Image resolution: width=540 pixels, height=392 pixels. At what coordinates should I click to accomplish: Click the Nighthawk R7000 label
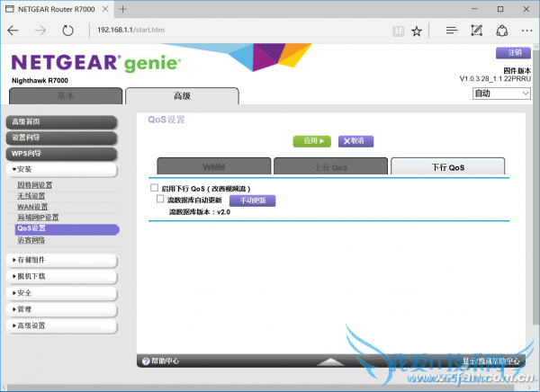[x=40, y=81]
